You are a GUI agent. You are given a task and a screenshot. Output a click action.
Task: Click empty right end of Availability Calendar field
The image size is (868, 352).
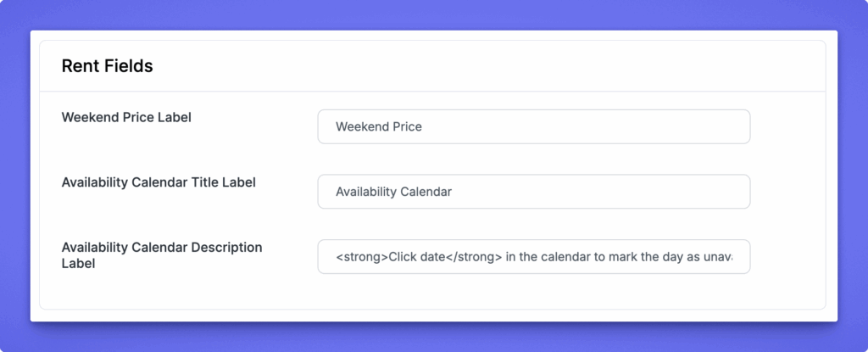pos(678,192)
